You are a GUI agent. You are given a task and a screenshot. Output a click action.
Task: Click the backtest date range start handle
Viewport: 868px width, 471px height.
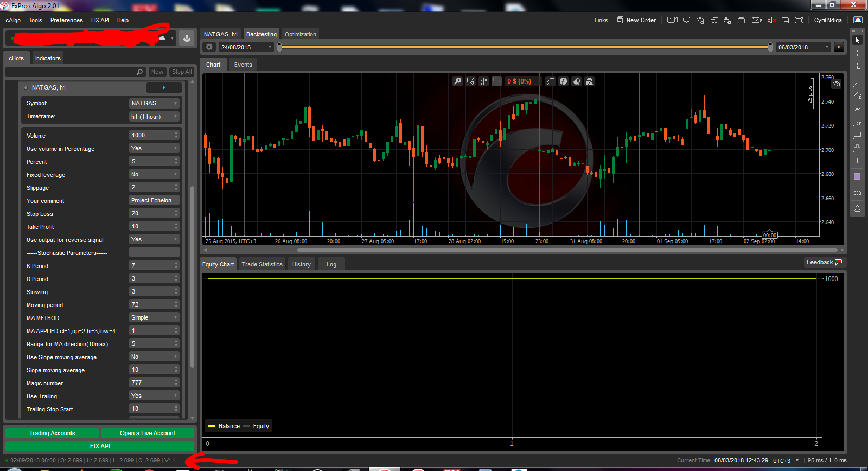(x=279, y=47)
